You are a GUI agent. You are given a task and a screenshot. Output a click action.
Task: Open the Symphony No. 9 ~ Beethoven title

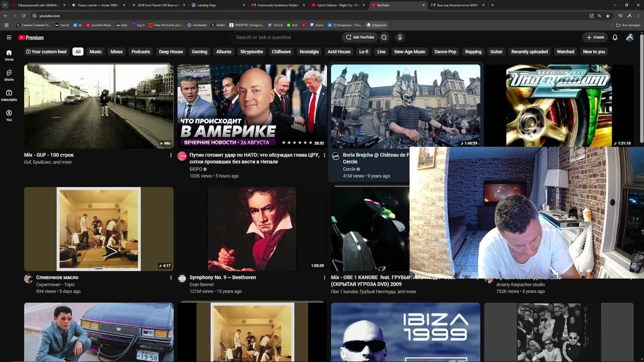pos(223,278)
